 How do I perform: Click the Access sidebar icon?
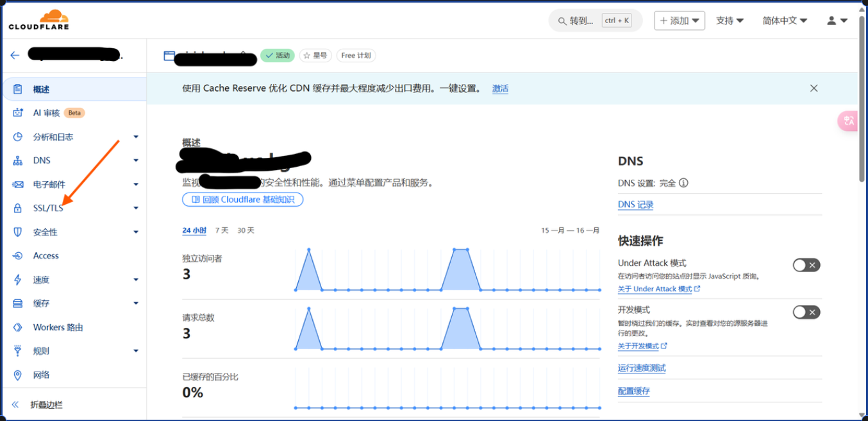pos(18,255)
